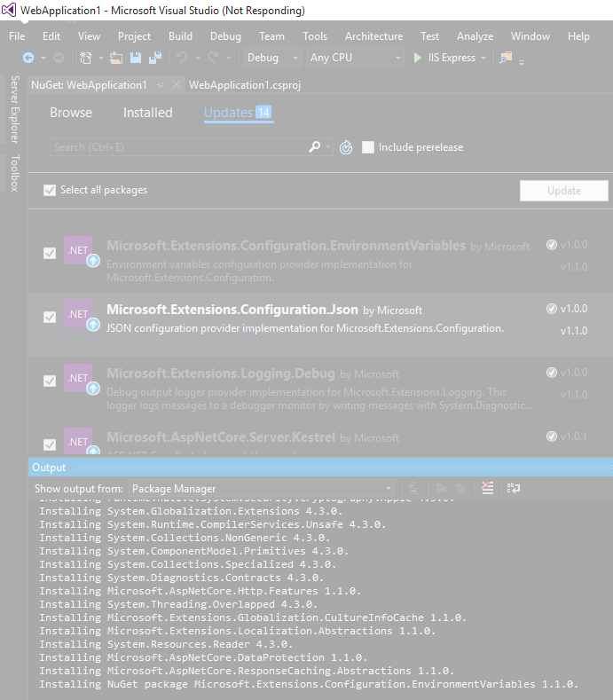Click the New Project toolbar icon
Viewport: 613px width, 700px height.
85,58
